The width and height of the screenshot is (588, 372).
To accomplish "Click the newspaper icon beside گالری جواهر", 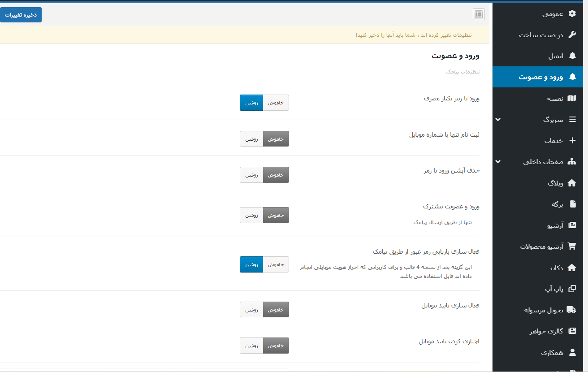I will click(572, 331).
